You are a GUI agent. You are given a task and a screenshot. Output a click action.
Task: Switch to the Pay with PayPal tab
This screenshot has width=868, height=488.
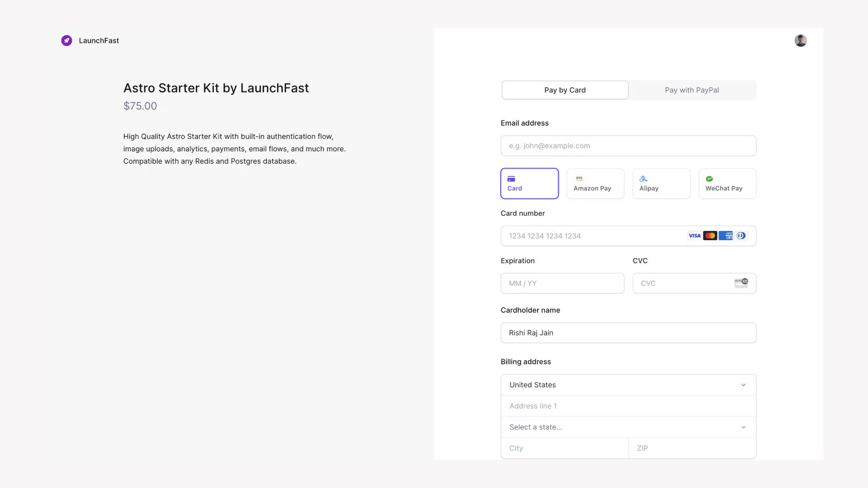(692, 89)
